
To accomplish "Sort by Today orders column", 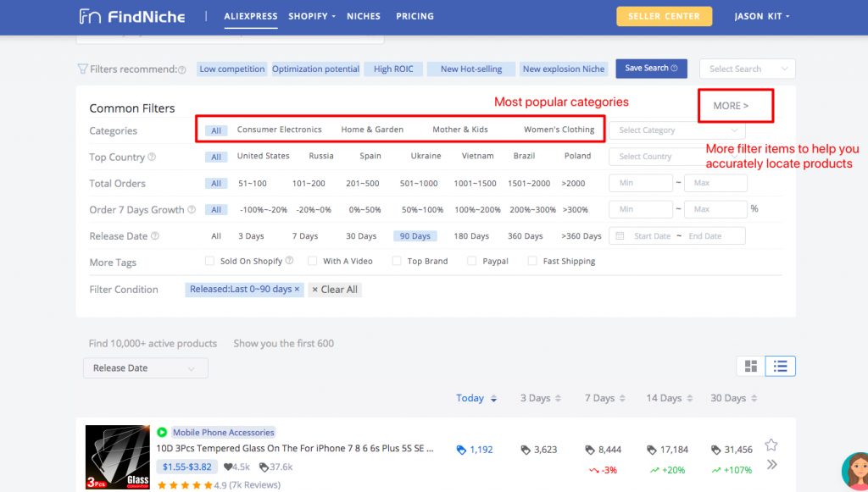I will [476, 398].
